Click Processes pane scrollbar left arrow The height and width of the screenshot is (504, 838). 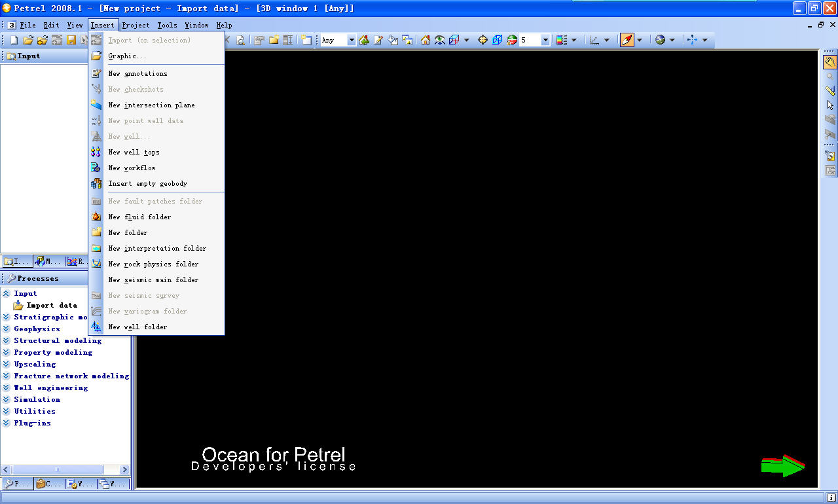[6, 470]
